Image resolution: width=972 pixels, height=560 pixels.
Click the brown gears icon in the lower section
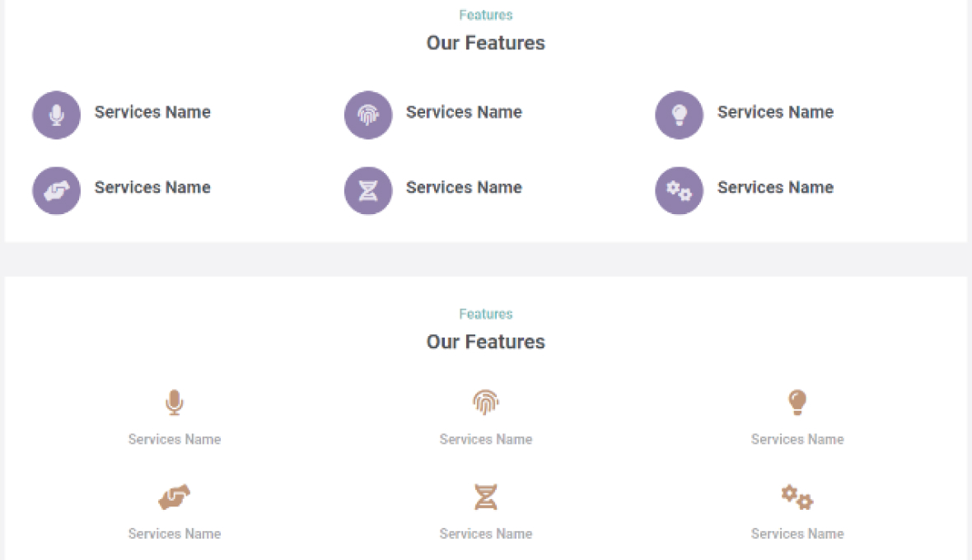coord(797,497)
